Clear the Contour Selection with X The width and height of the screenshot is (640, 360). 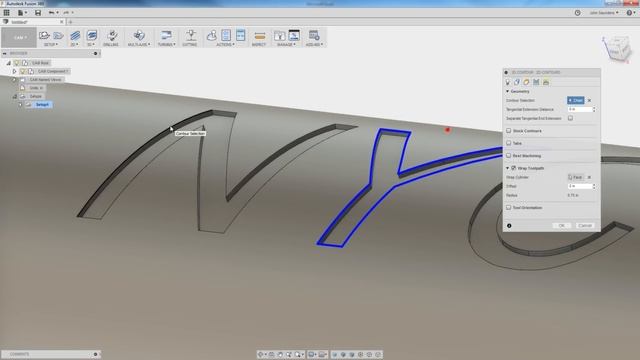point(589,100)
